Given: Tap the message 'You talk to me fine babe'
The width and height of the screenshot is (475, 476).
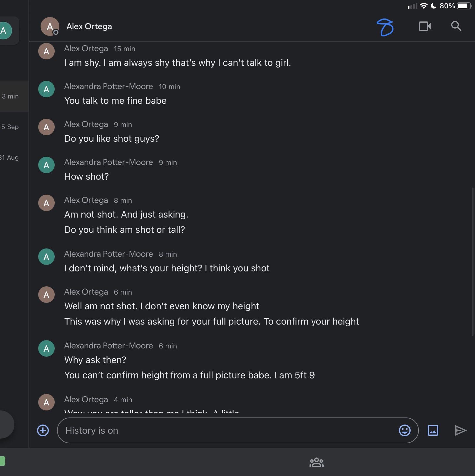Looking at the screenshot, I should coord(115,101).
